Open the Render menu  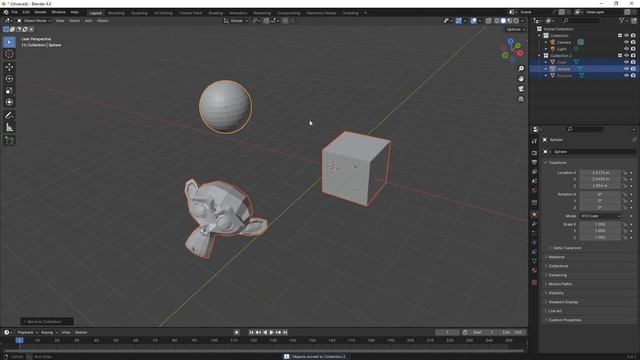click(40, 12)
